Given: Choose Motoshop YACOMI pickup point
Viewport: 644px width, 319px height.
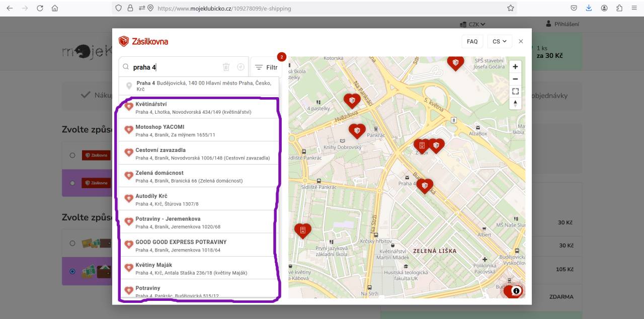Looking at the screenshot, I should point(198,130).
